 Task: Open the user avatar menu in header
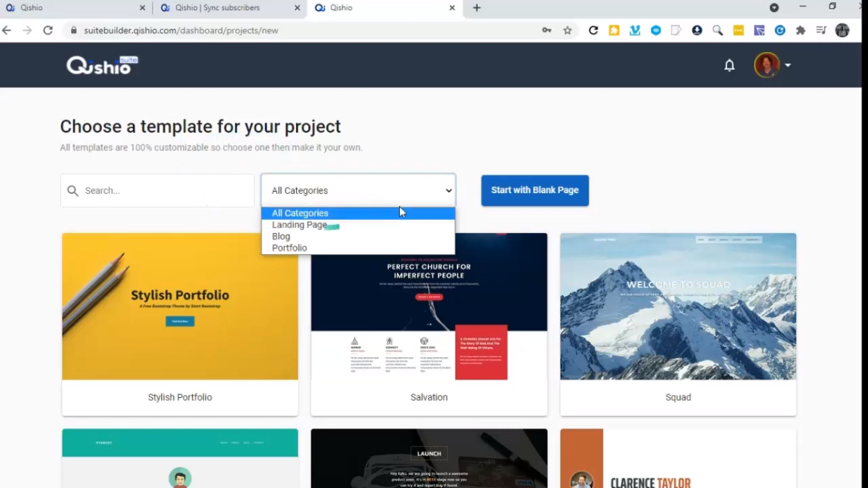pos(766,65)
